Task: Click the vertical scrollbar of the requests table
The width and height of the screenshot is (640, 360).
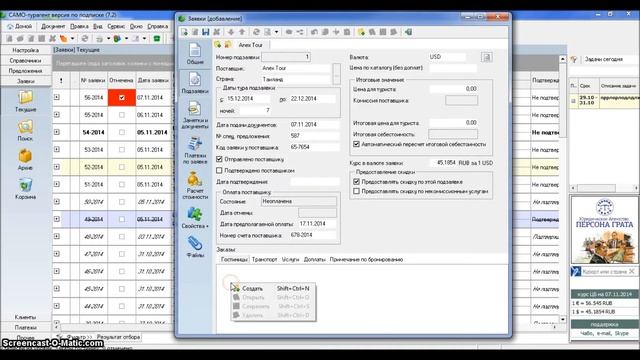Action: tap(562, 188)
